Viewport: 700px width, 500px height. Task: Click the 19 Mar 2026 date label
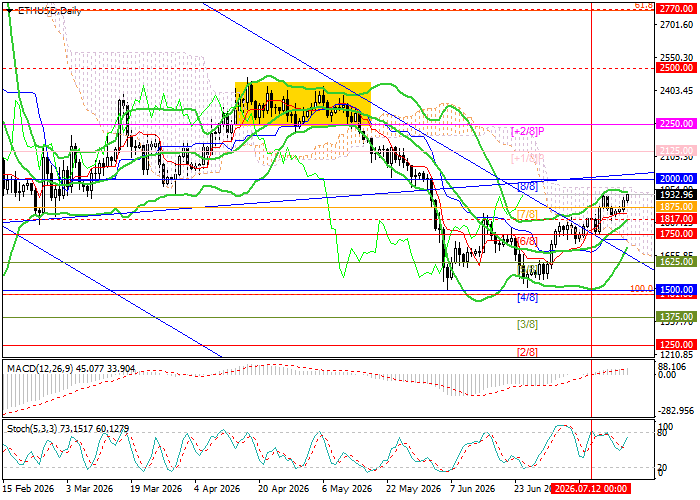[x=156, y=488]
